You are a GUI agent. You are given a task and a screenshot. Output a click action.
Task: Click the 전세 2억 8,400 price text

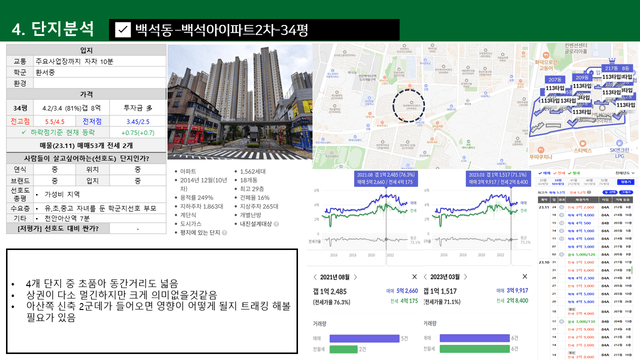(x=512, y=301)
